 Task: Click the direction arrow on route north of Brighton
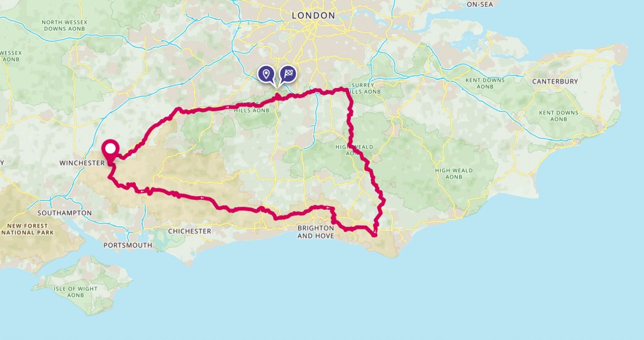327,208
